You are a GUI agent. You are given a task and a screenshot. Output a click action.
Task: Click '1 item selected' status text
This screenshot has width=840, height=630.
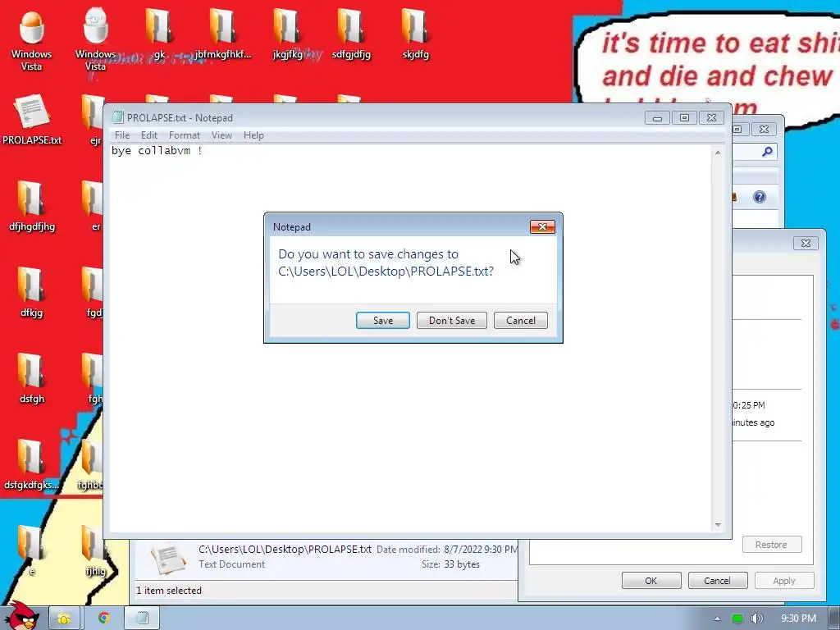point(169,591)
